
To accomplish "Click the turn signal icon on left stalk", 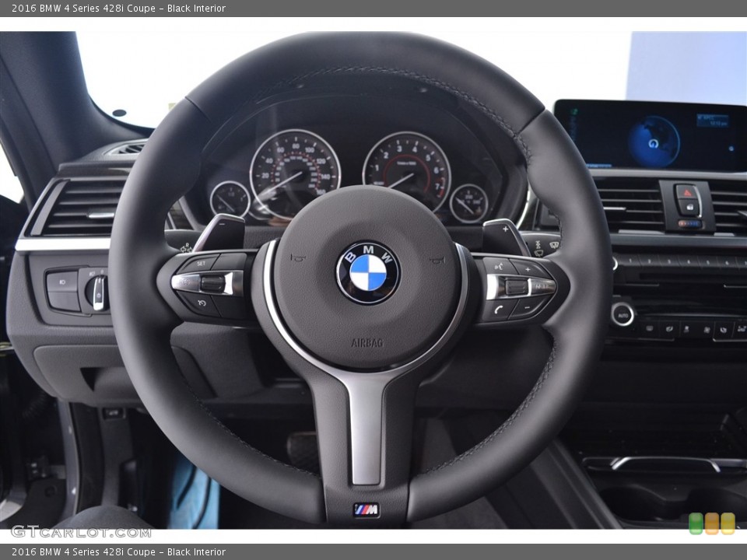I will (x=186, y=247).
